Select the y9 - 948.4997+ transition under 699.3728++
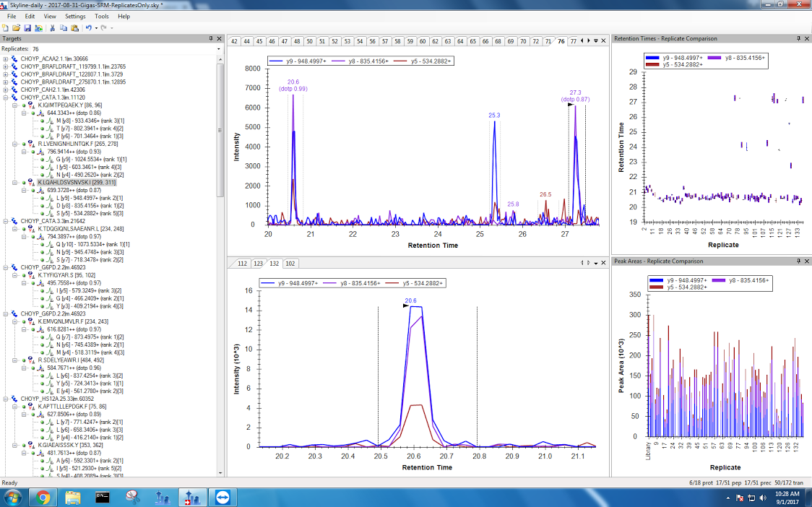The width and height of the screenshot is (812, 507). [87, 198]
